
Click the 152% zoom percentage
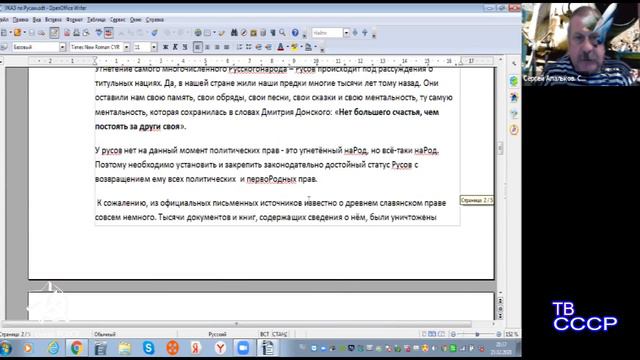coord(511,334)
